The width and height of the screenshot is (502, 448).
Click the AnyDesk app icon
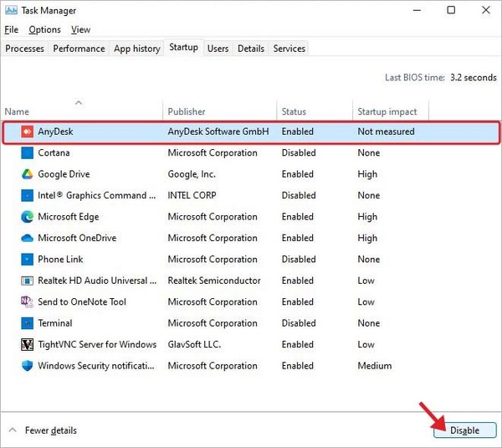tap(28, 131)
